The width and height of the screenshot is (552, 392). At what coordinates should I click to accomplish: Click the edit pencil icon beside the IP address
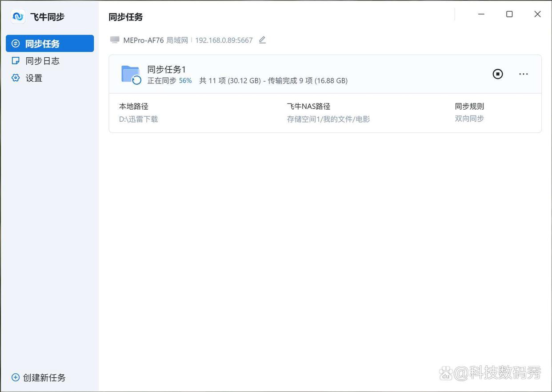(x=262, y=40)
